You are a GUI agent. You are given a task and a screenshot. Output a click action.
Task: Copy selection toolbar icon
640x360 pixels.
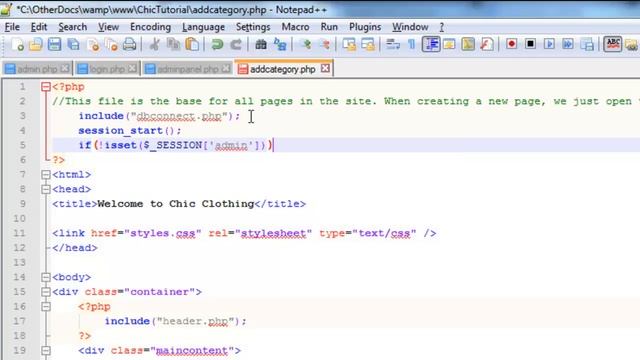[x=173, y=44]
